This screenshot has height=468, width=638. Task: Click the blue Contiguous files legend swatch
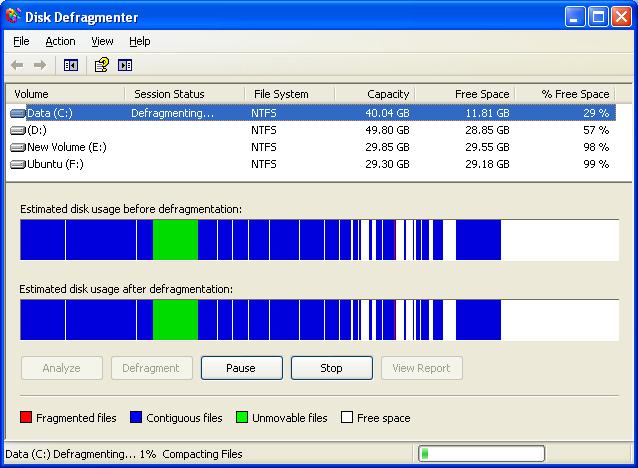pyautogui.click(x=136, y=417)
